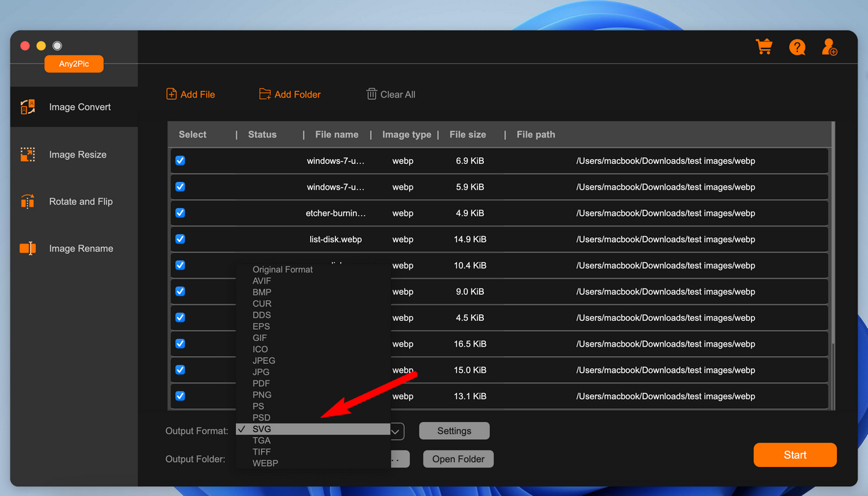Click the Start button
This screenshot has height=496, width=868.
795,455
